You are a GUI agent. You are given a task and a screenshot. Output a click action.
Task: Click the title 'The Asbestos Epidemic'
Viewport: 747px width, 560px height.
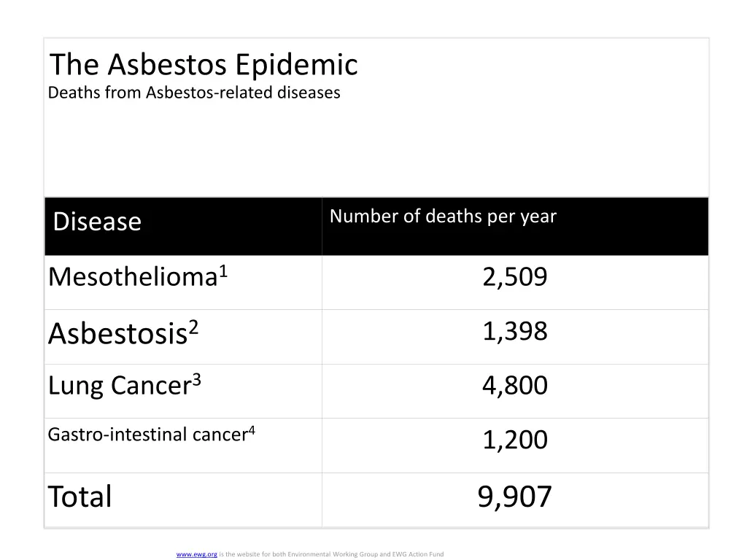[204, 65]
